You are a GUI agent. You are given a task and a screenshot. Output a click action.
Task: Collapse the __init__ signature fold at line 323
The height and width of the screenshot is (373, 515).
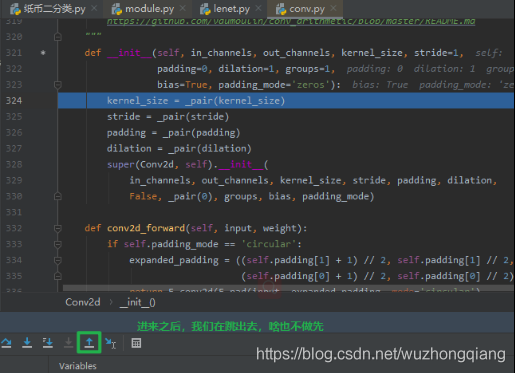pos(58,85)
